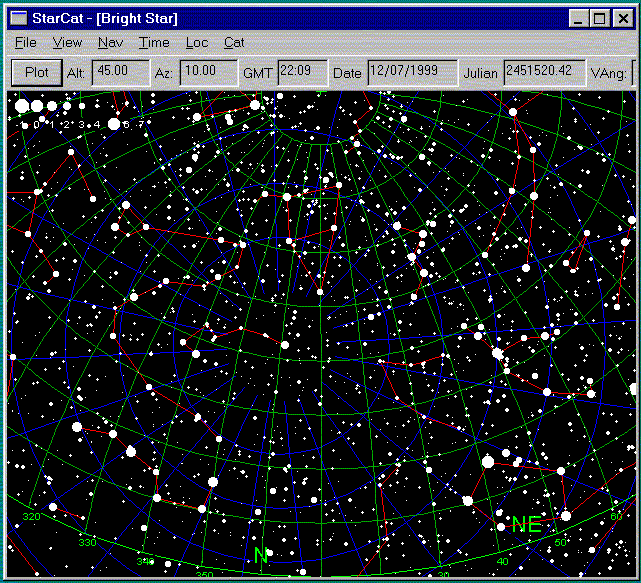This screenshot has width=641, height=583.
Task: Click the 320 azimuth label
Action: tap(31, 516)
